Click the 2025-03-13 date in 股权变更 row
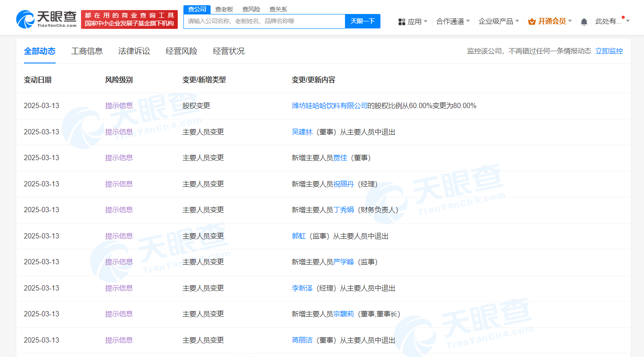644x357 pixels. point(42,106)
